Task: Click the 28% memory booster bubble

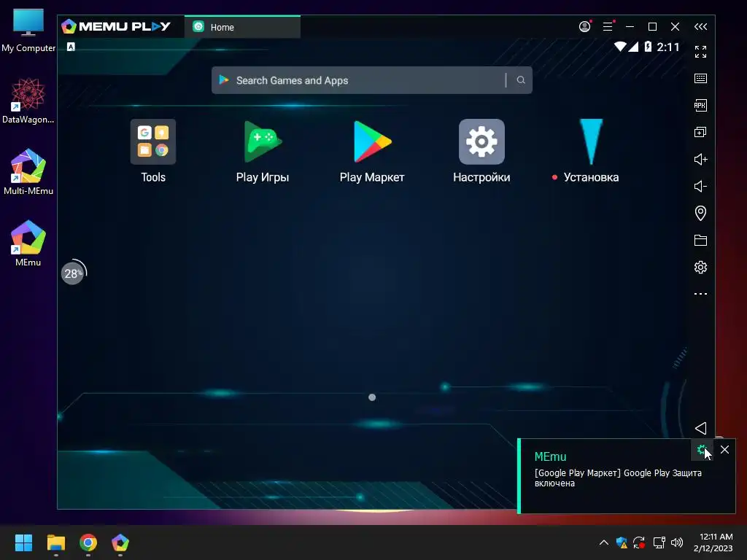Action: coord(73,273)
